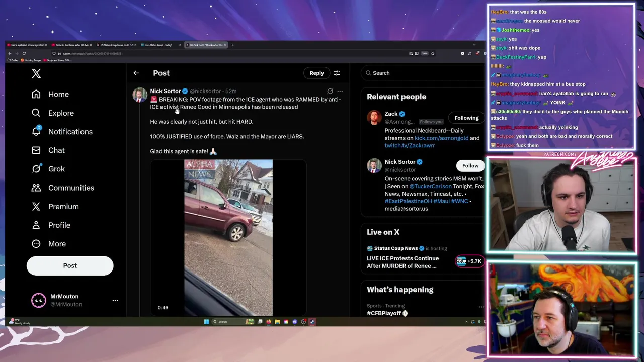
Task: Open the Home page icon
Action: point(36,94)
